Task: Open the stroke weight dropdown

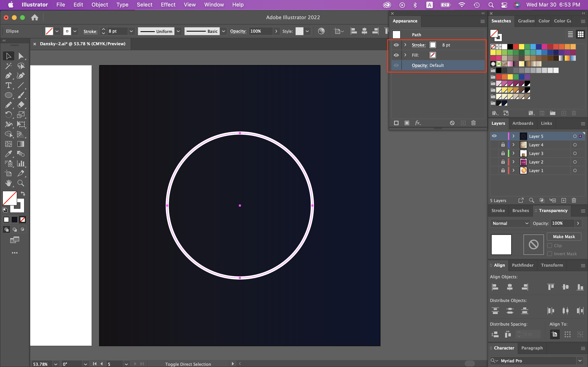Action: tap(131, 31)
